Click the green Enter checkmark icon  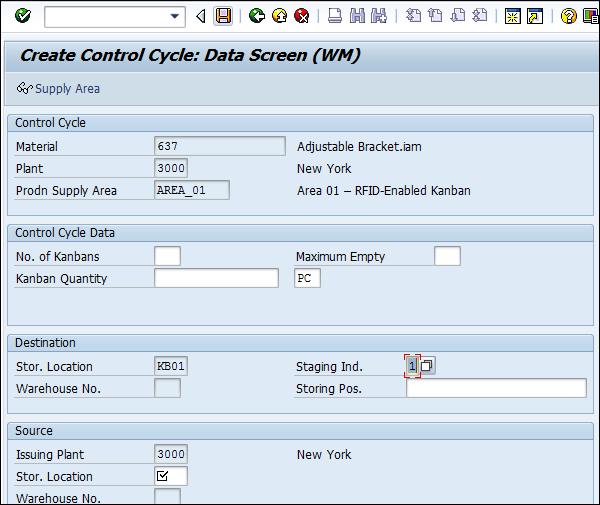[x=23, y=16]
